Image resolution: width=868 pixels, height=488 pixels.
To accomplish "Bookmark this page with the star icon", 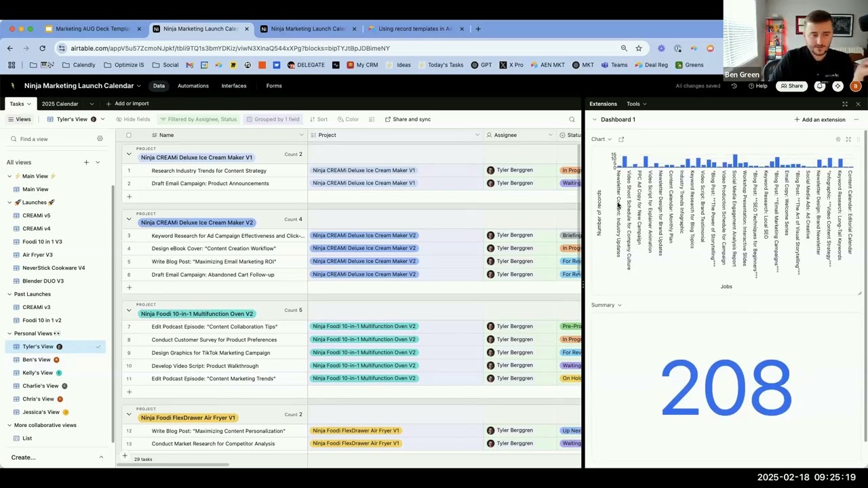I will point(639,48).
